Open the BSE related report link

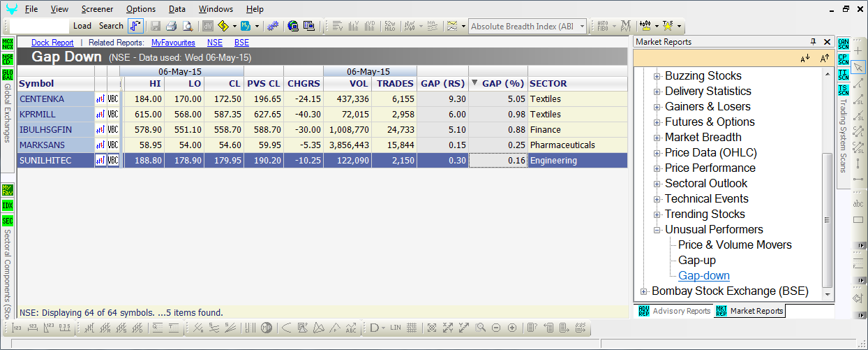tap(241, 43)
